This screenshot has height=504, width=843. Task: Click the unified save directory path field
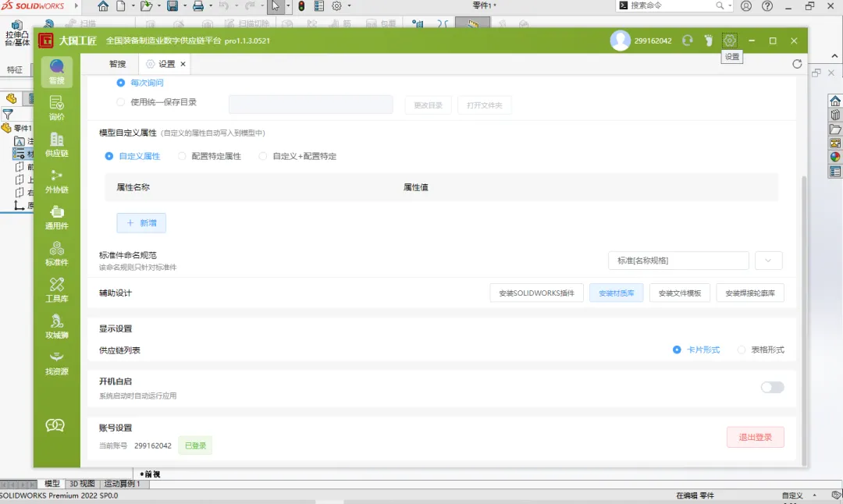[311, 105]
